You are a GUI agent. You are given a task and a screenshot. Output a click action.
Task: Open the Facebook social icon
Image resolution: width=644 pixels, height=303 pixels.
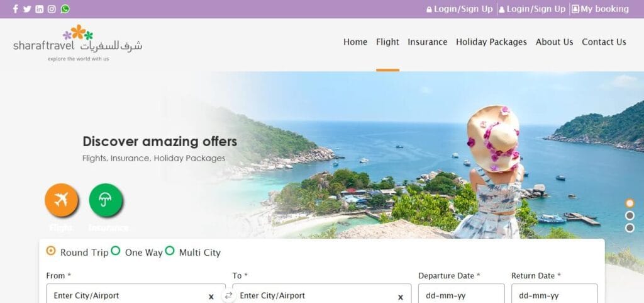(15, 9)
